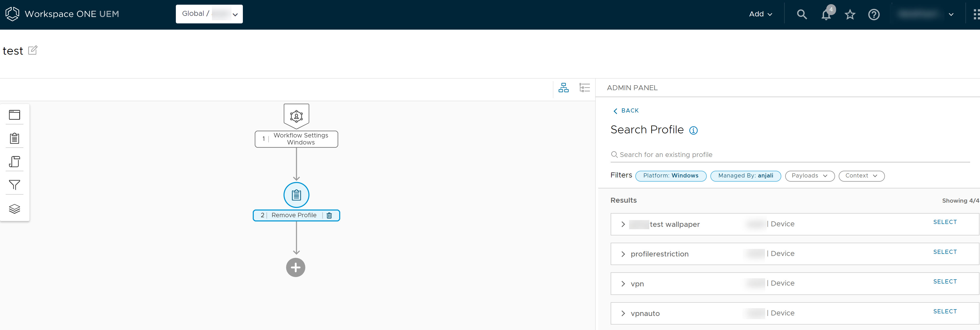The width and height of the screenshot is (980, 330).
Task: Select the Remove Profile step label
Action: 294,215
